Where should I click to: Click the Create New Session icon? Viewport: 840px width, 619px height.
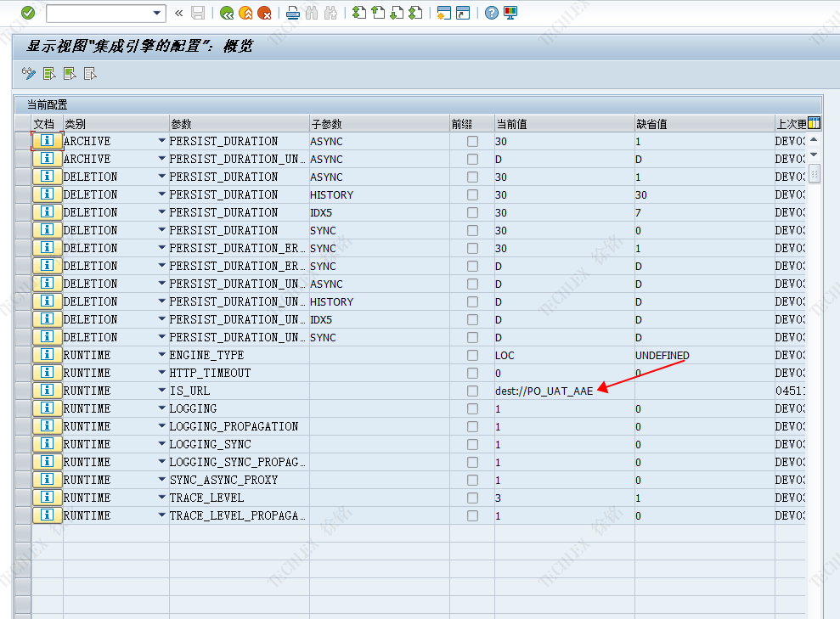click(x=443, y=13)
